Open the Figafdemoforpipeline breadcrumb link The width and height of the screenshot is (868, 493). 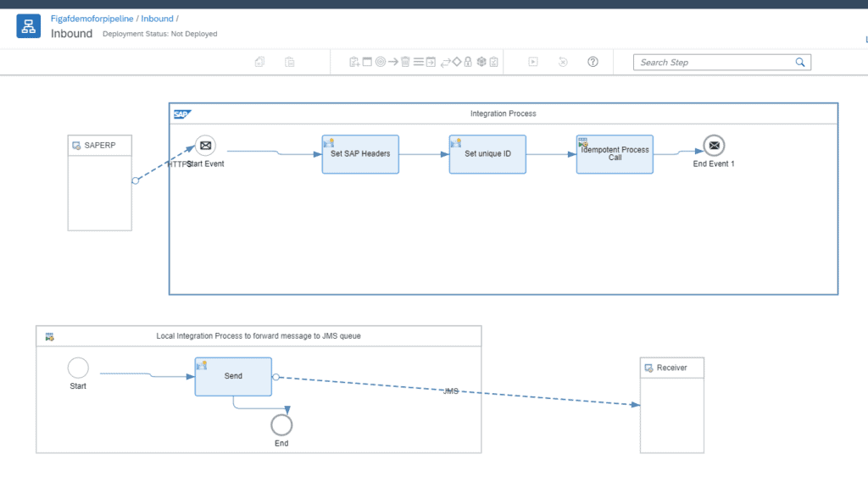[92, 19]
